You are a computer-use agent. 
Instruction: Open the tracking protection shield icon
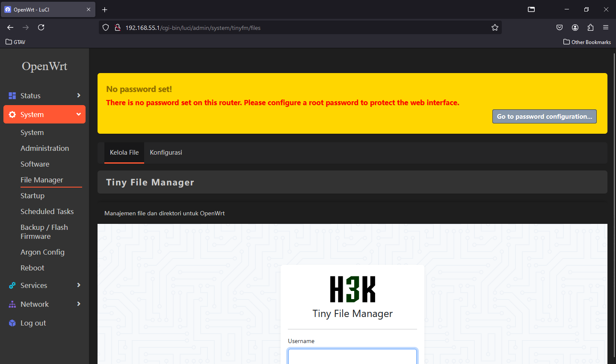click(x=106, y=27)
